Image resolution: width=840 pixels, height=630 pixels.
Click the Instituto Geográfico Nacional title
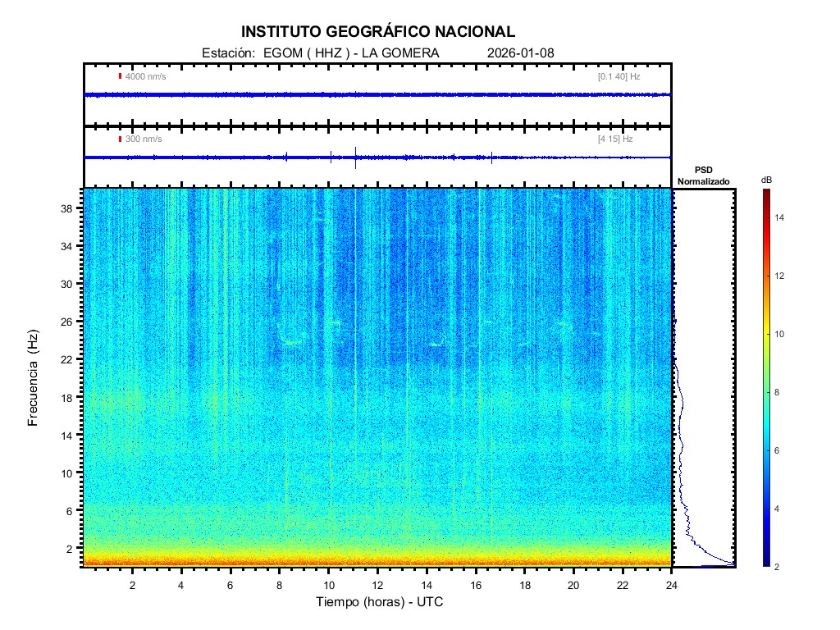(378, 32)
